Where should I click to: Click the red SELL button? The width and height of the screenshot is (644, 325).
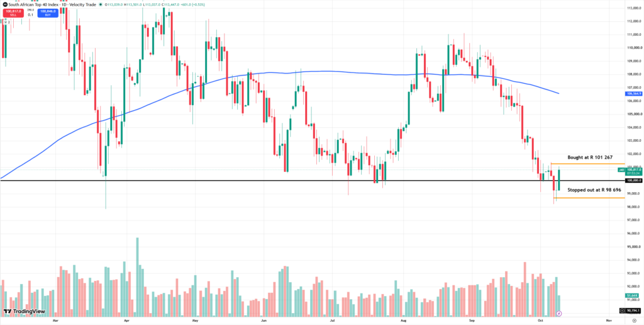click(13, 13)
